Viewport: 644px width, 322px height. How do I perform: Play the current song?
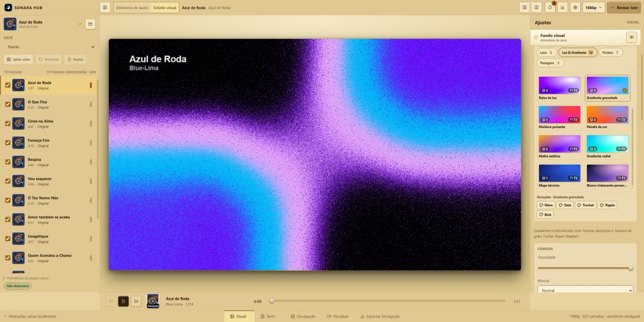click(x=123, y=302)
